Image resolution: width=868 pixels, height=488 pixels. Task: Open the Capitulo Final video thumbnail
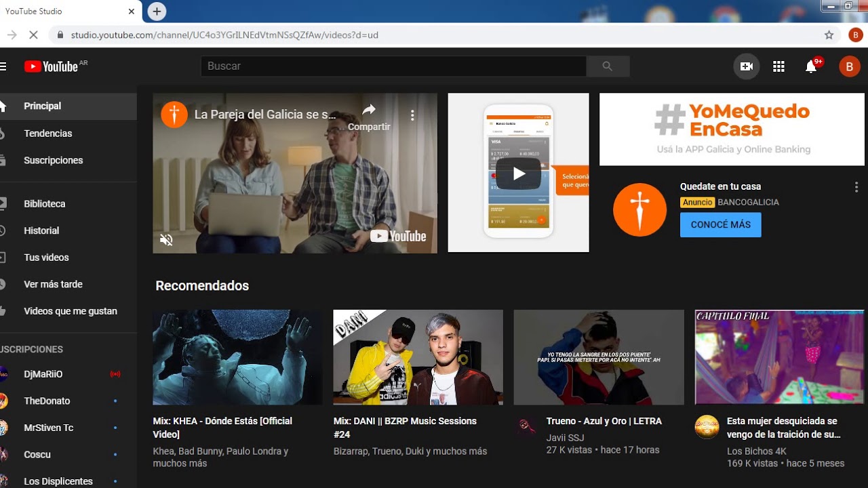pos(780,357)
